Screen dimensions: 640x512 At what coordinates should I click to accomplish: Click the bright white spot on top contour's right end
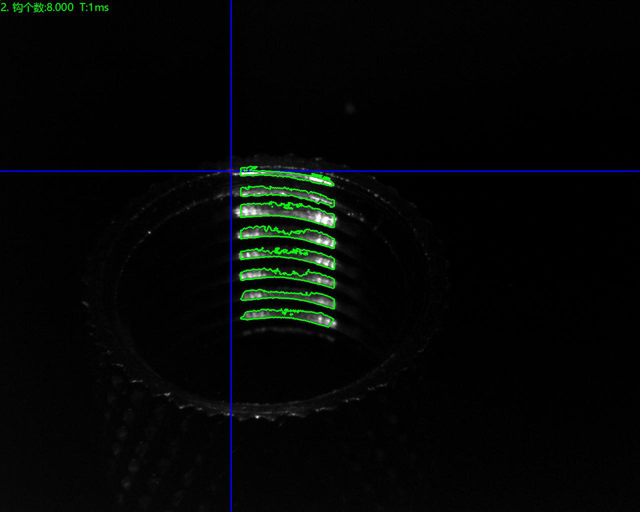click(x=320, y=178)
